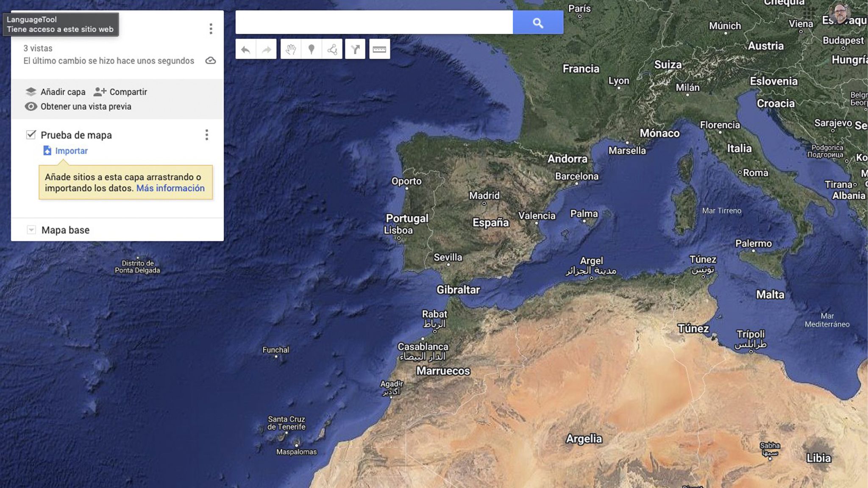This screenshot has height=488, width=868.
Task: Click the Importar link
Action: 70,150
